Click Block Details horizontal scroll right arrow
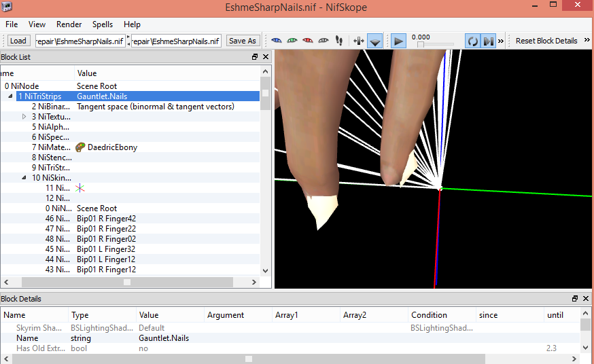This screenshot has height=364, width=594. 574,359
